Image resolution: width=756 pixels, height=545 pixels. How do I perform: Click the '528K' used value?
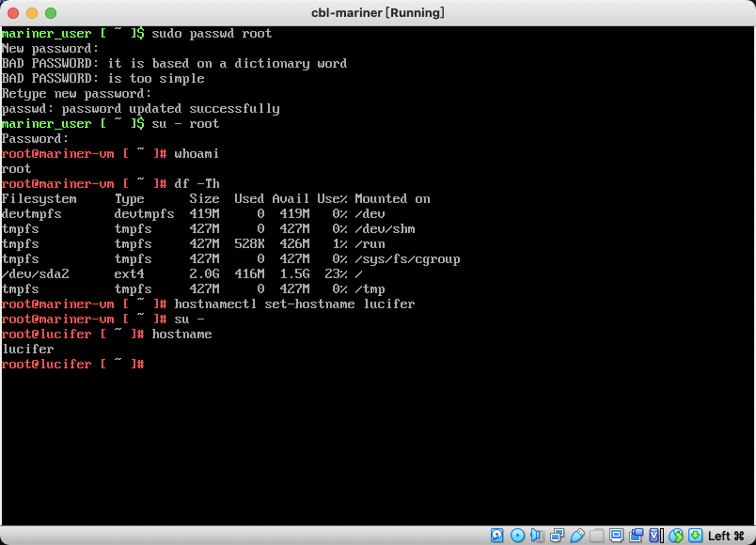[249, 243]
